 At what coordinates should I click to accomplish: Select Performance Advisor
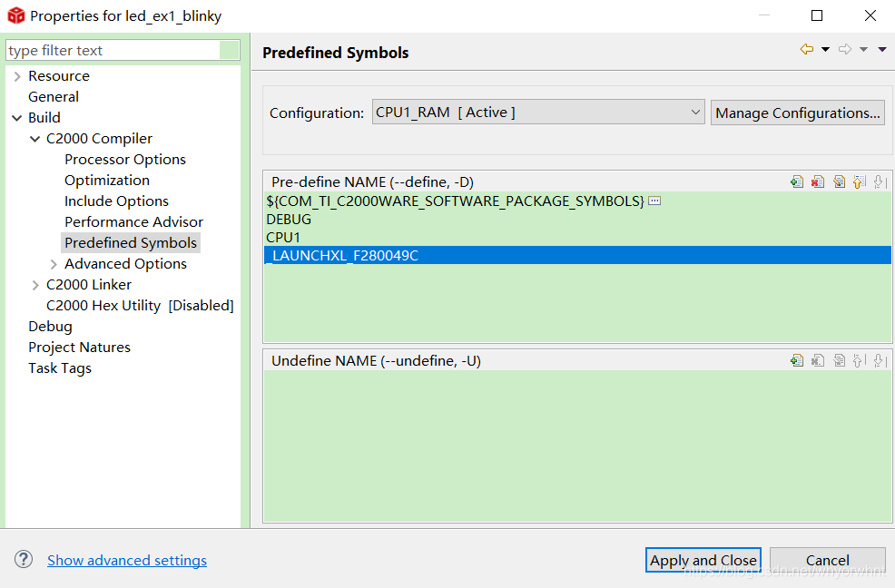point(133,222)
